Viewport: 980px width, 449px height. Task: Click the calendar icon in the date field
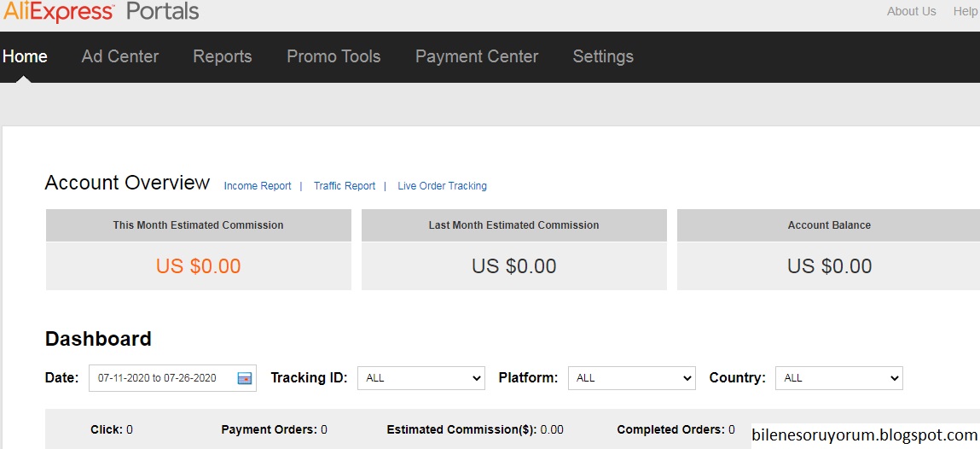[245, 378]
